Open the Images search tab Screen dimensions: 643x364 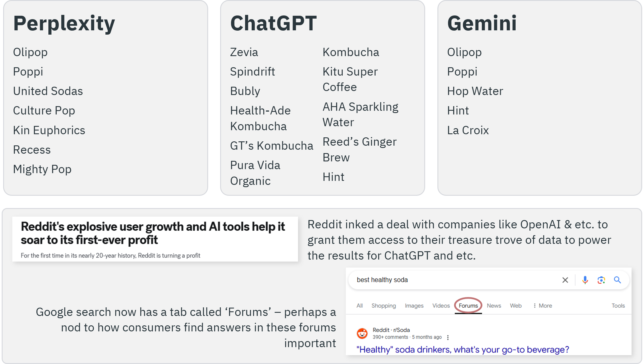[414, 306]
